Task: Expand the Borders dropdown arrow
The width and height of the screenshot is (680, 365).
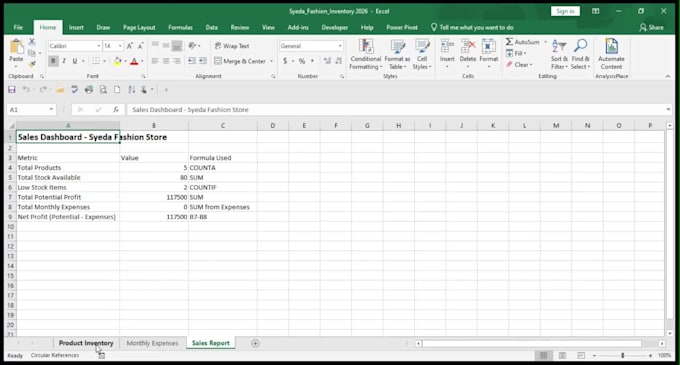Action: coord(105,61)
